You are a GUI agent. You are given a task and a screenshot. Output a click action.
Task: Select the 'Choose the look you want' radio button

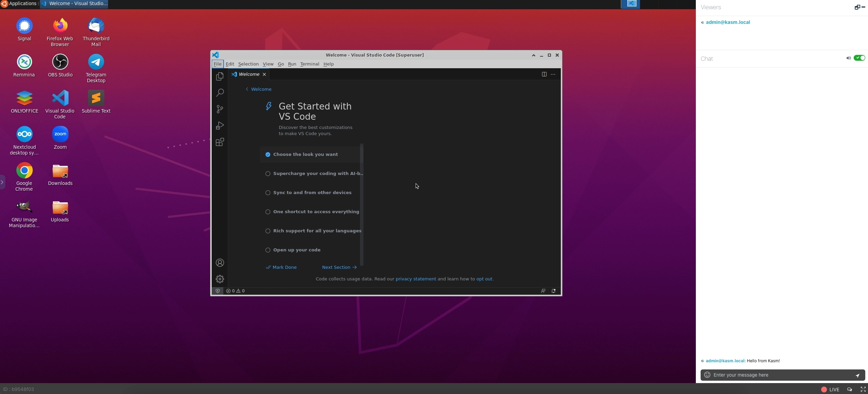coord(268,154)
